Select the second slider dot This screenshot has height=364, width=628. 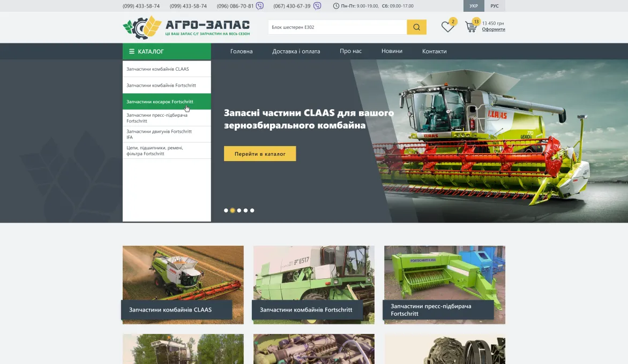click(x=233, y=210)
